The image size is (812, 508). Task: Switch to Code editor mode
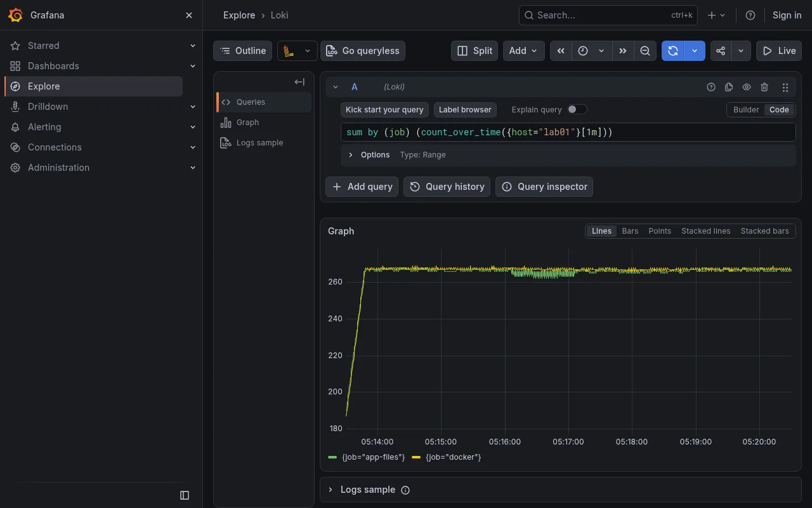click(779, 110)
